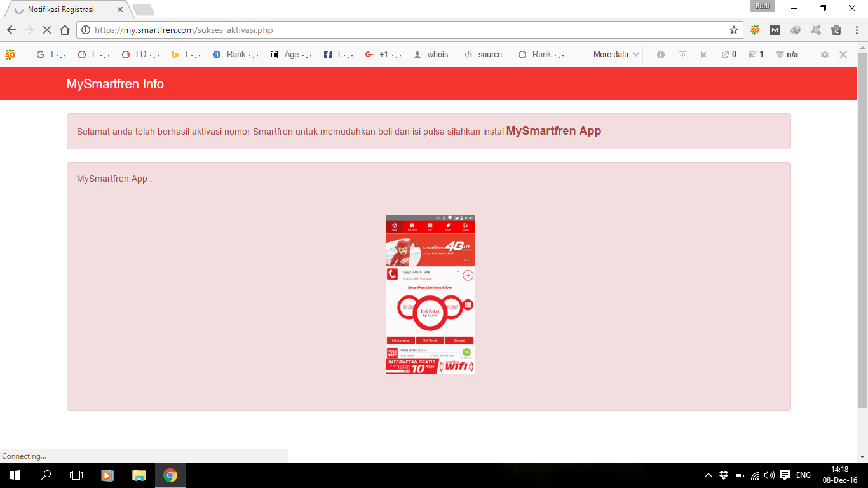The height and width of the screenshot is (488, 868).
Task: Open the Windows Start menu
Action: (15, 475)
